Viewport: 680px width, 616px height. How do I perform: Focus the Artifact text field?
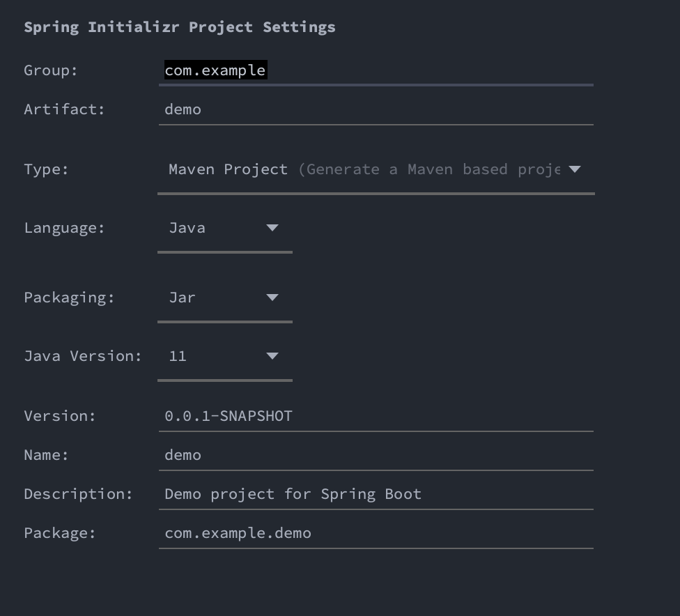click(376, 110)
